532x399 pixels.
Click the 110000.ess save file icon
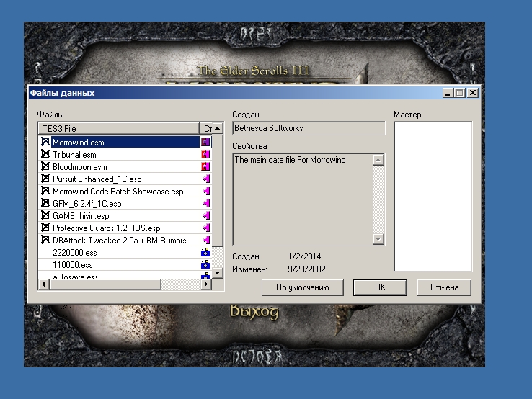205,264
